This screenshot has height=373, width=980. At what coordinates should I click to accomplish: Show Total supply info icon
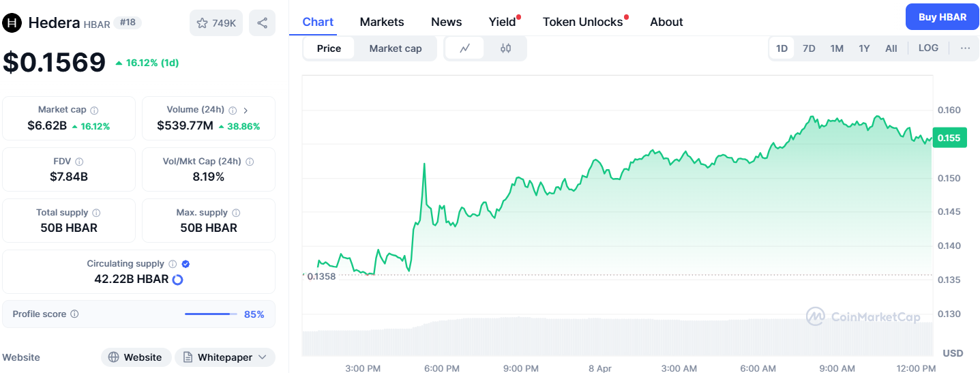(96, 213)
